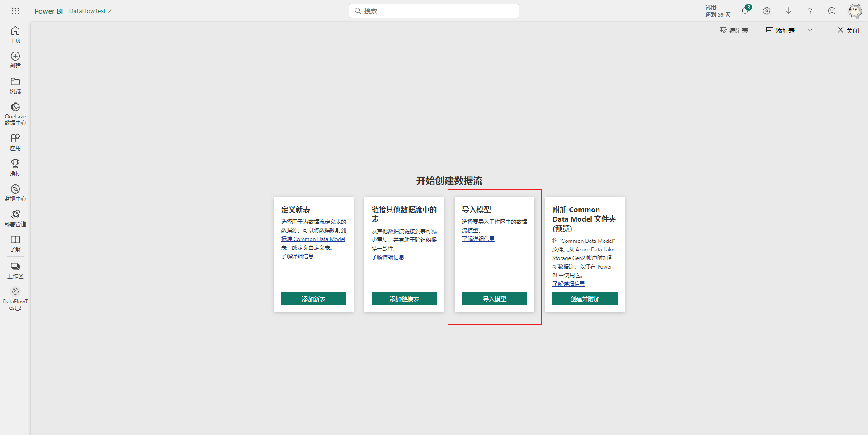The image size is (868, 435).
Task: Go to the 主页 home icon
Action: 15,34
